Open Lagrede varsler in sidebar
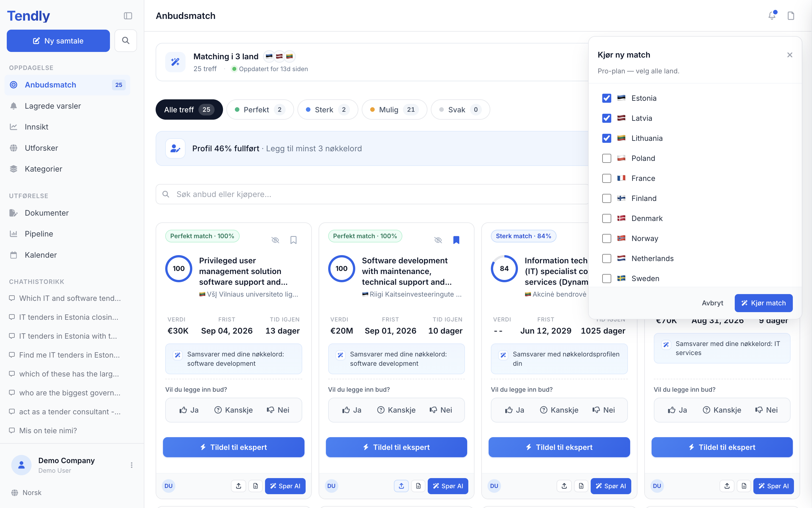 (x=67, y=106)
